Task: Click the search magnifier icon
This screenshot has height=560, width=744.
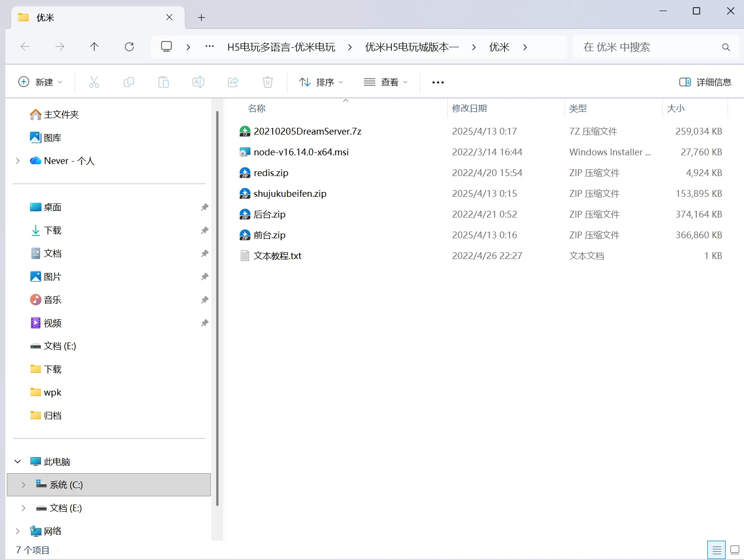Action: click(x=726, y=47)
